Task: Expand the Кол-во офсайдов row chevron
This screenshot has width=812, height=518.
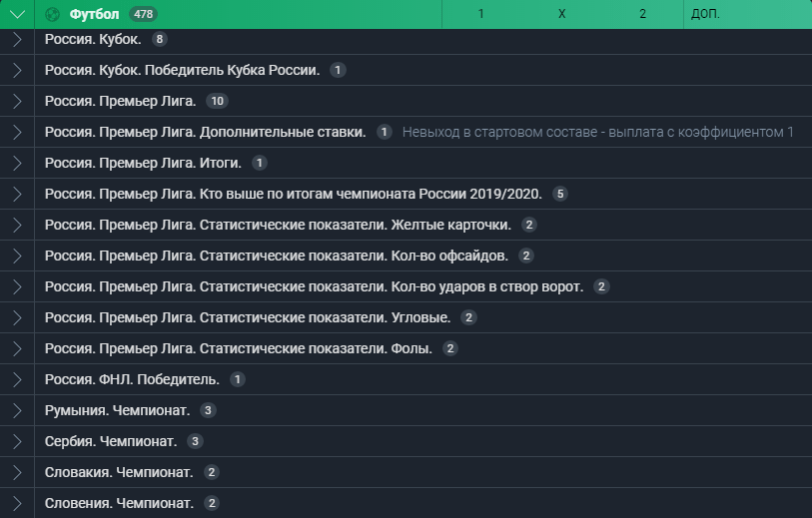Action: coord(17,256)
